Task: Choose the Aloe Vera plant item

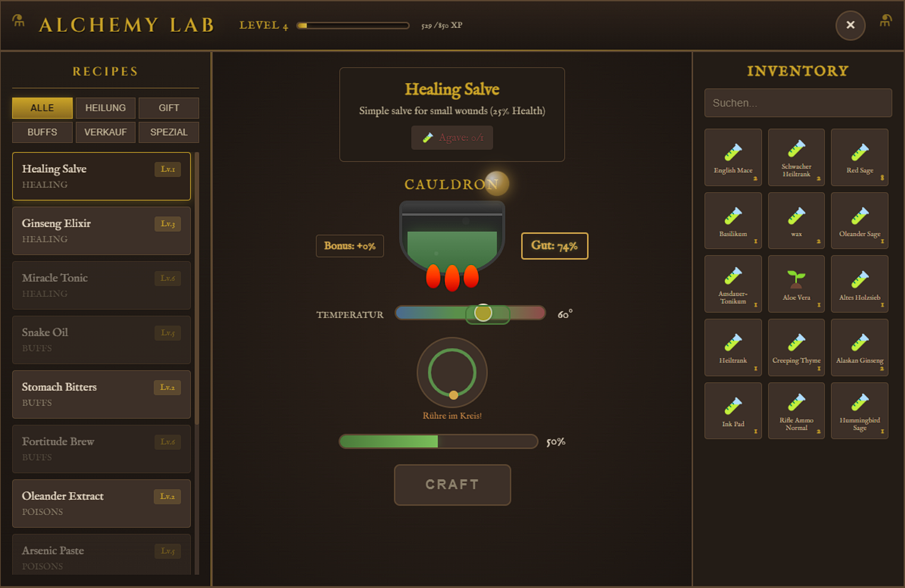Action: (x=796, y=284)
